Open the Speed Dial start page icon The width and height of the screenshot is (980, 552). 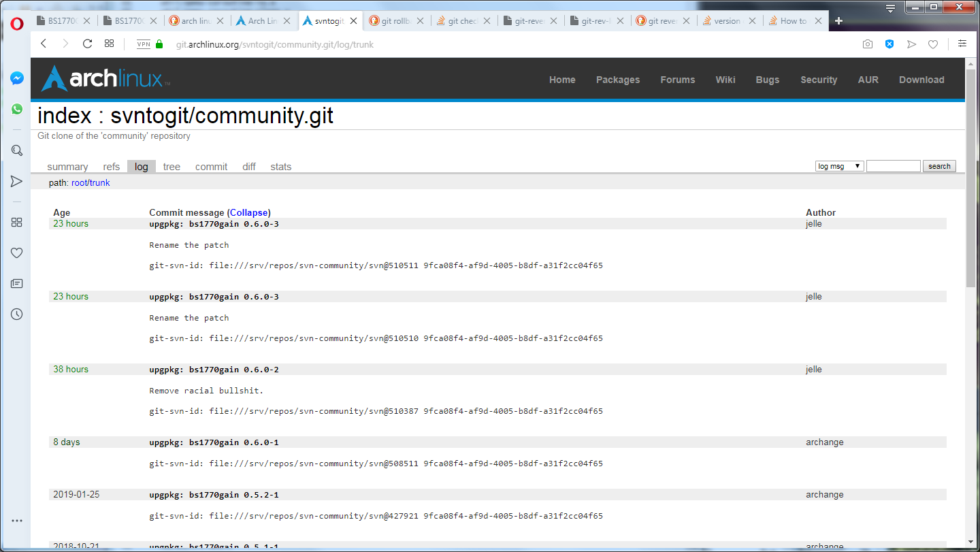(109, 44)
